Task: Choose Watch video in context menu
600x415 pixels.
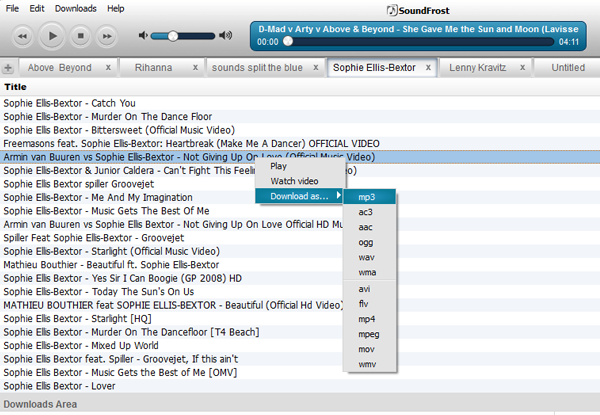Action: [x=300, y=181]
